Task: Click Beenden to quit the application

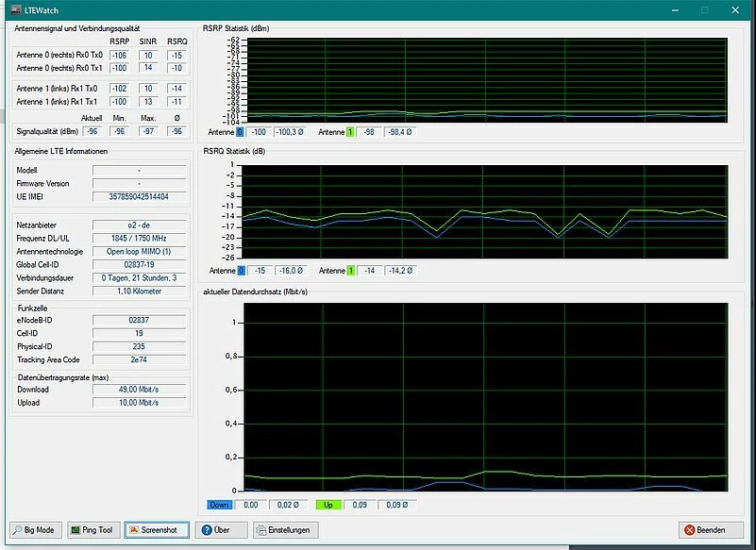Action: (x=711, y=530)
